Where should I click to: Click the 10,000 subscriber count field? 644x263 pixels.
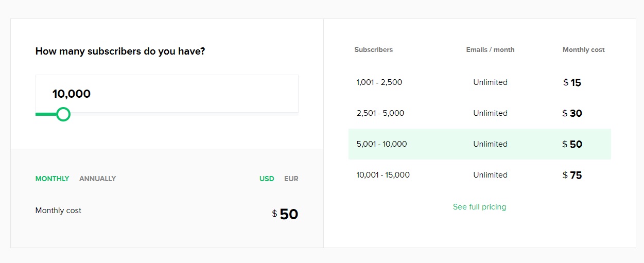point(167,94)
